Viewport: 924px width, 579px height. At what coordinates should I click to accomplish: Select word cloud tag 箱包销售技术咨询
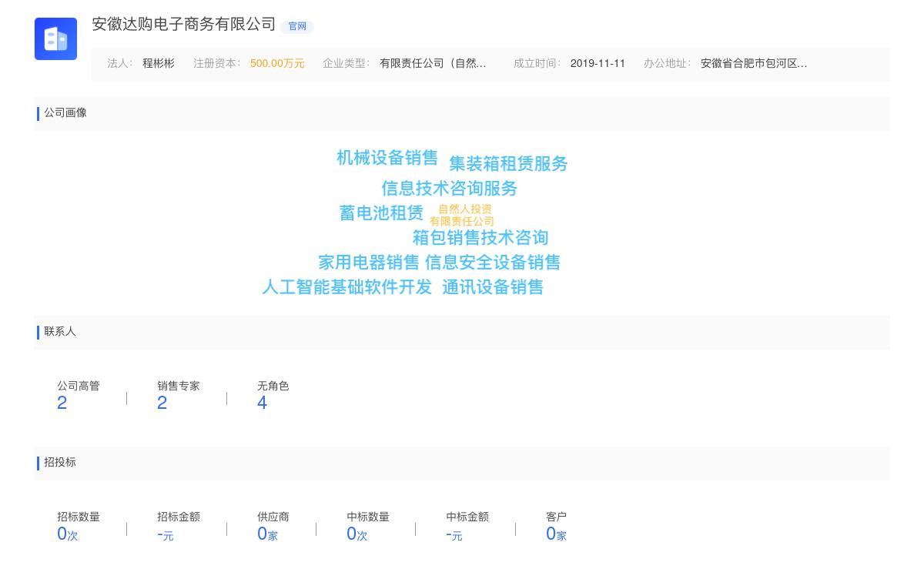(x=480, y=238)
